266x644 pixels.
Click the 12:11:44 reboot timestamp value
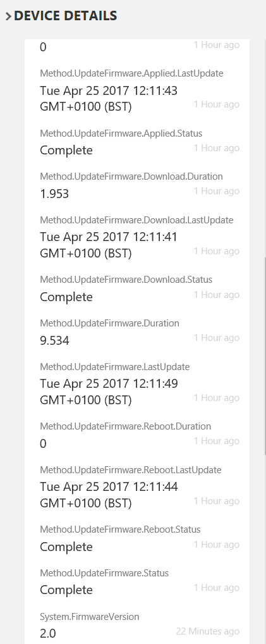coord(109,495)
